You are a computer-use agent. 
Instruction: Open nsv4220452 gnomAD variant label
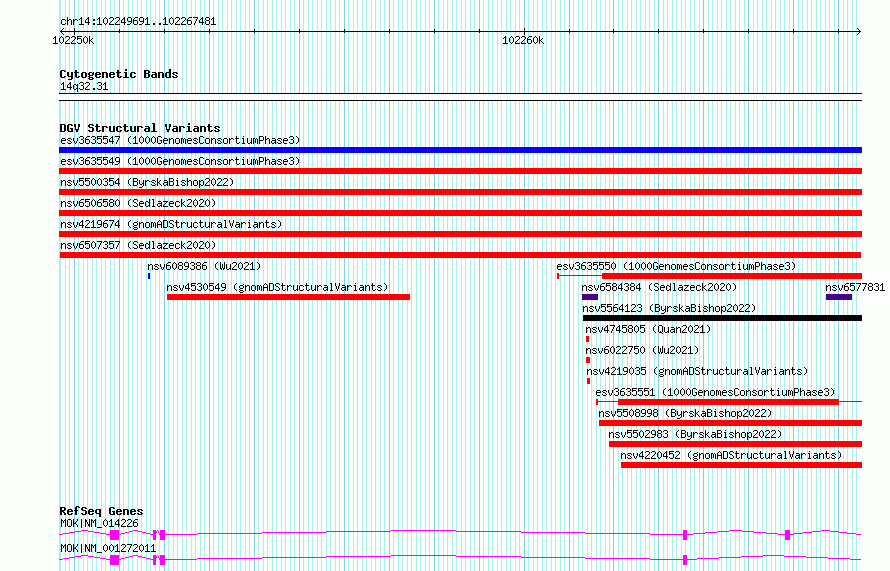pyautogui.click(x=731, y=455)
